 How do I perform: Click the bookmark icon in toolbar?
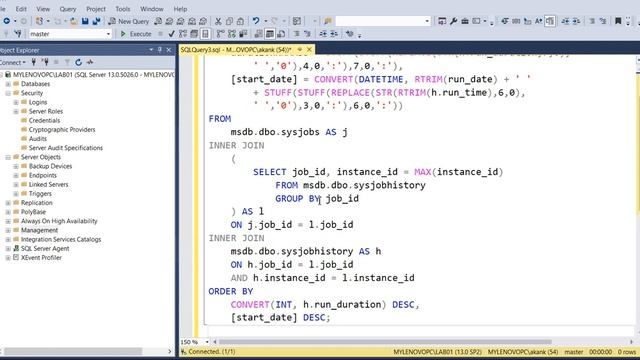point(618,21)
